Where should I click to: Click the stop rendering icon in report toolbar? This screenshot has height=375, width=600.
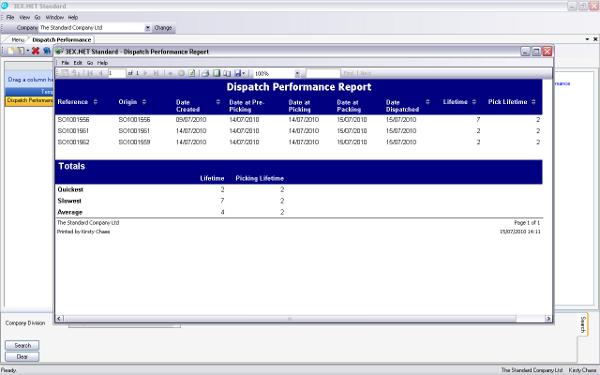click(181, 73)
